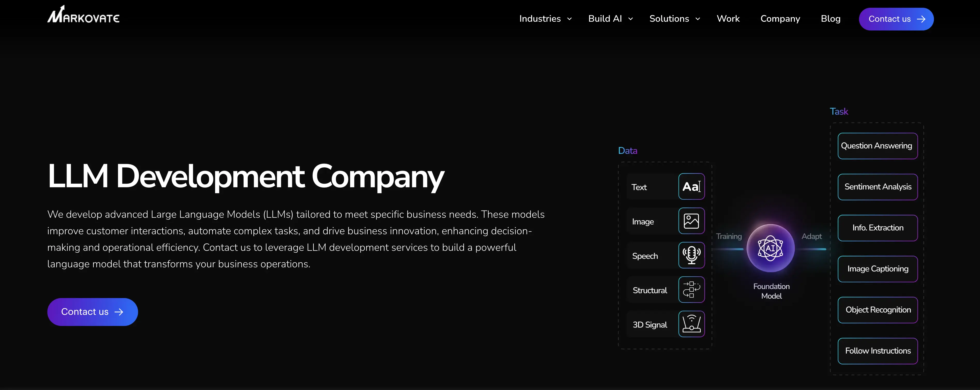Open the Company menu item

coord(780,19)
